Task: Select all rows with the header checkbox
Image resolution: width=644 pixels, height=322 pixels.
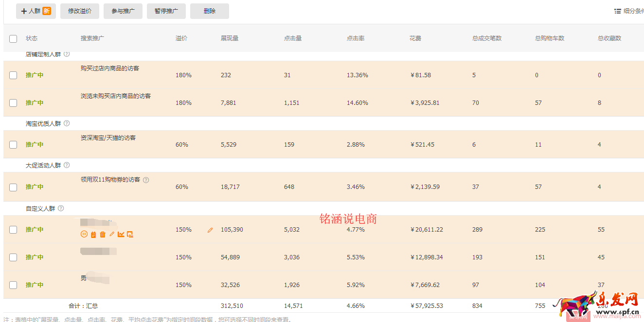Action: tap(13, 38)
